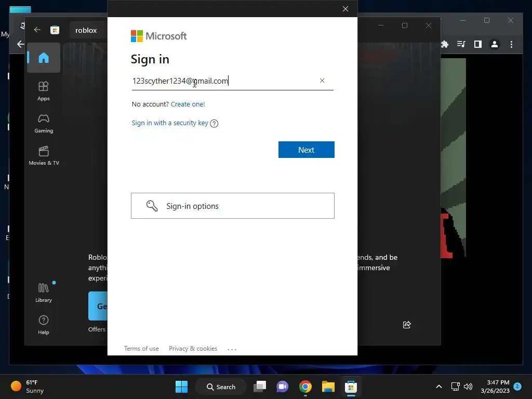Open Chrome three-dot menu

point(511,44)
